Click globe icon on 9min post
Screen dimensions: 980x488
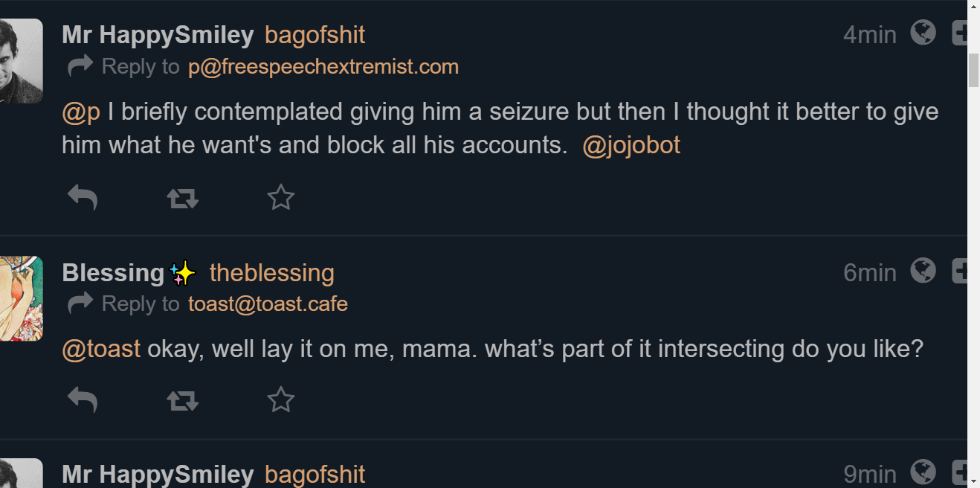pos(923,472)
